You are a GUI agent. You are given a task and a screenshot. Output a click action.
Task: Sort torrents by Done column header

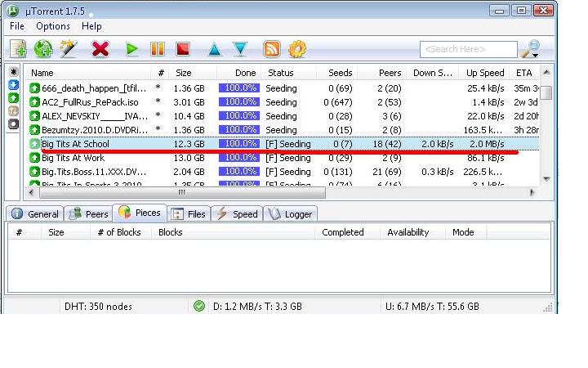(245, 73)
